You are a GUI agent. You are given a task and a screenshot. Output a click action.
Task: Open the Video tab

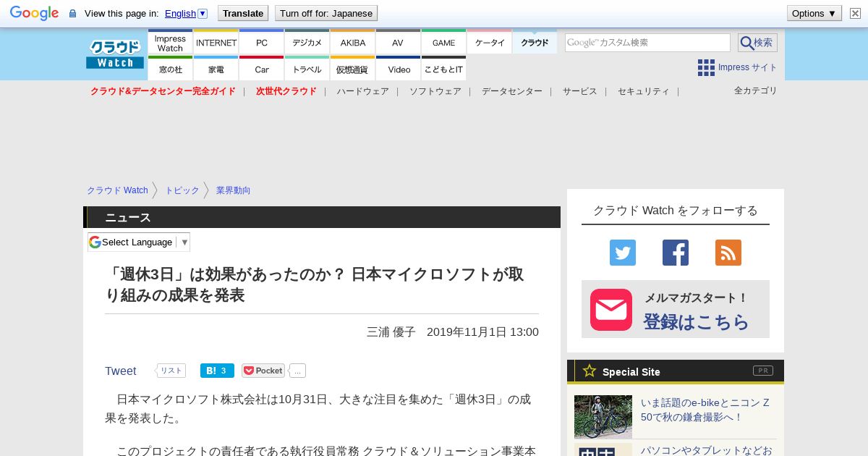click(399, 69)
